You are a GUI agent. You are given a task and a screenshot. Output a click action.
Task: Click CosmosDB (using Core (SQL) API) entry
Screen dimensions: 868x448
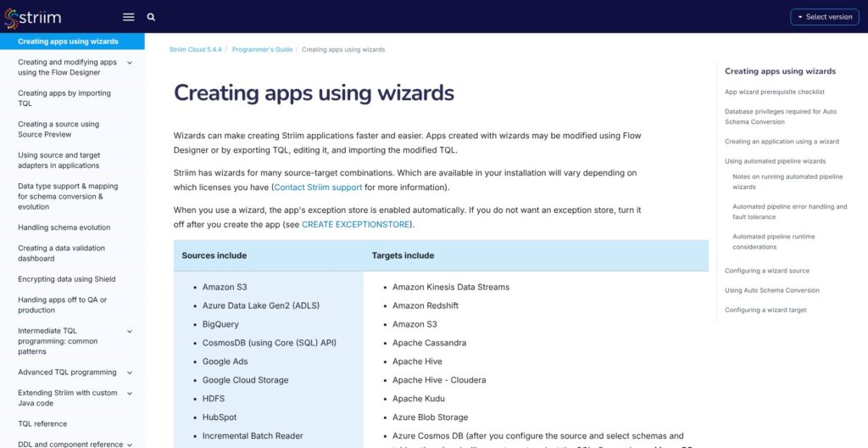(269, 343)
